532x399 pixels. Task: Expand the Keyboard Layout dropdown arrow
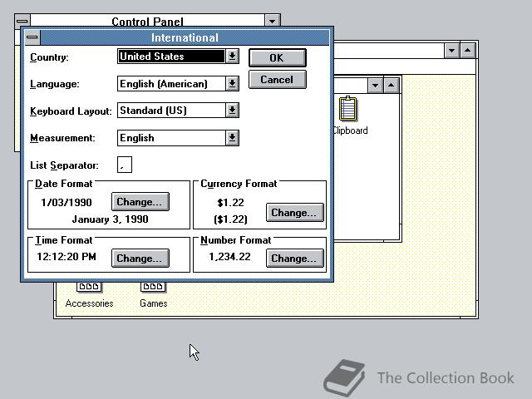point(232,111)
